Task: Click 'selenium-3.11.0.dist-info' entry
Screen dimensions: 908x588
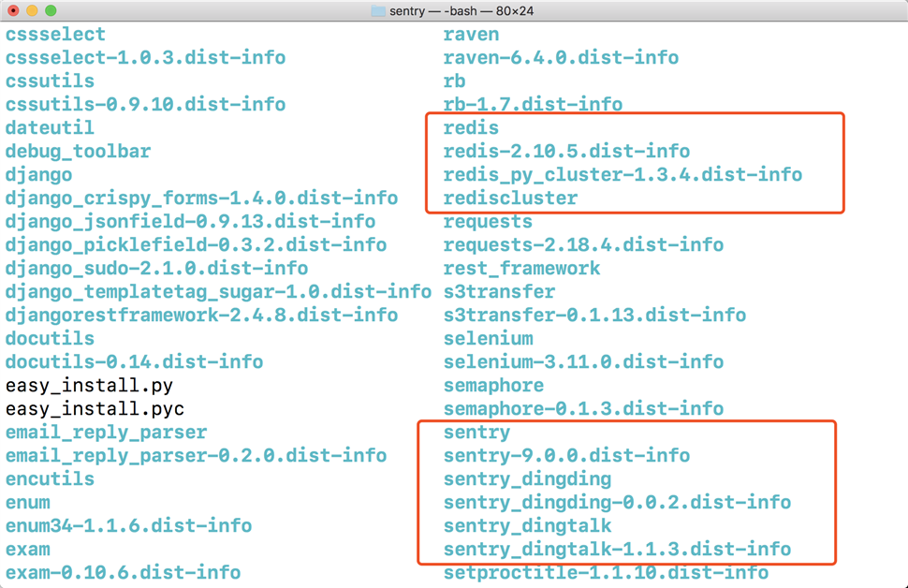Action: coord(584,362)
